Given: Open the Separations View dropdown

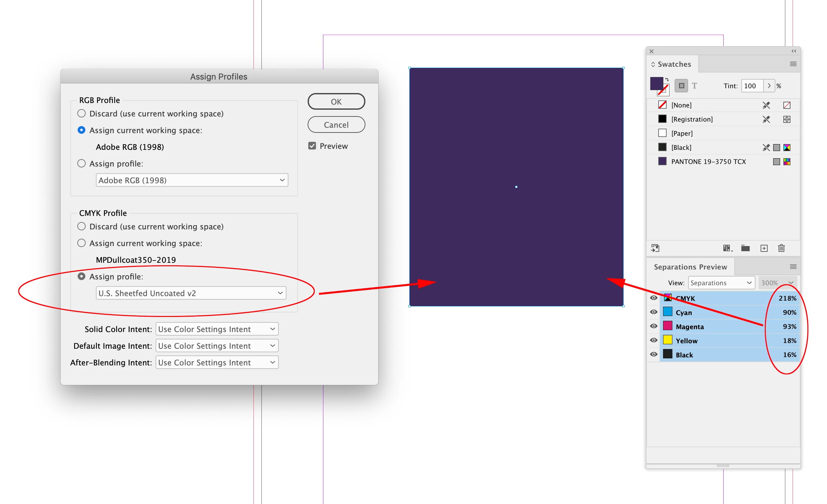Looking at the screenshot, I should tap(721, 283).
